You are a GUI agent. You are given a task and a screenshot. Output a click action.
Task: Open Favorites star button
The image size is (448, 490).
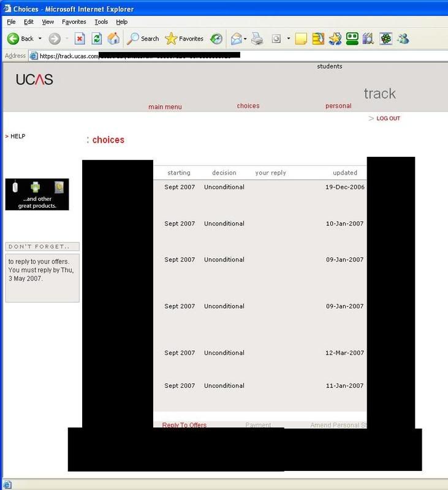click(x=184, y=39)
